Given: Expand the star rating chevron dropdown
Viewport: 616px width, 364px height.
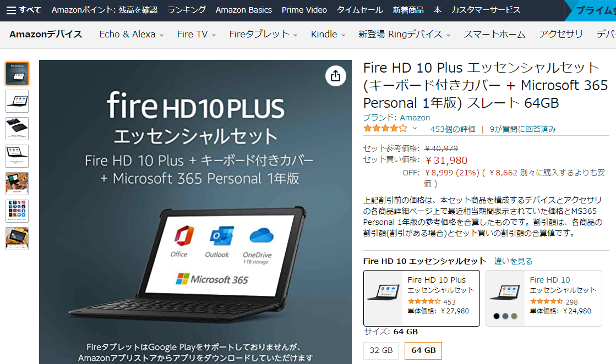Looking at the screenshot, I should (x=415, y=128).
